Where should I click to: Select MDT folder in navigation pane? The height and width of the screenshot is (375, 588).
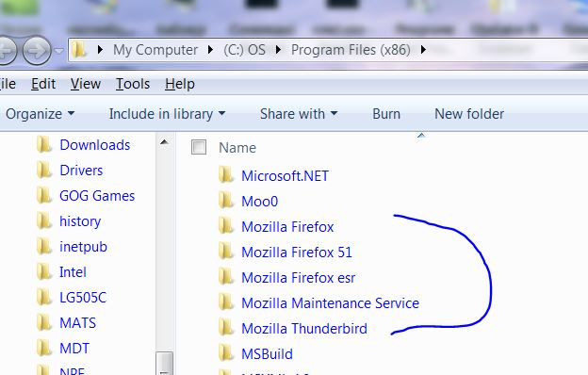[74, 349]
